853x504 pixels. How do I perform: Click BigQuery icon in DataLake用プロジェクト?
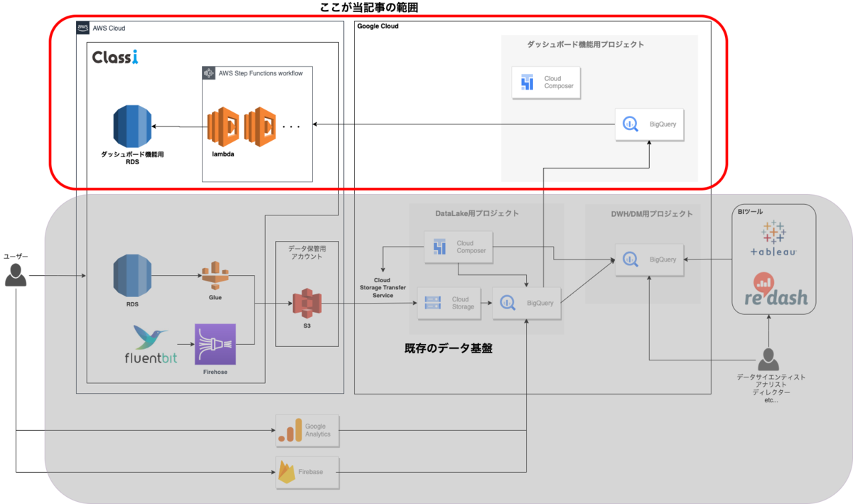click(x=508, y=303)
